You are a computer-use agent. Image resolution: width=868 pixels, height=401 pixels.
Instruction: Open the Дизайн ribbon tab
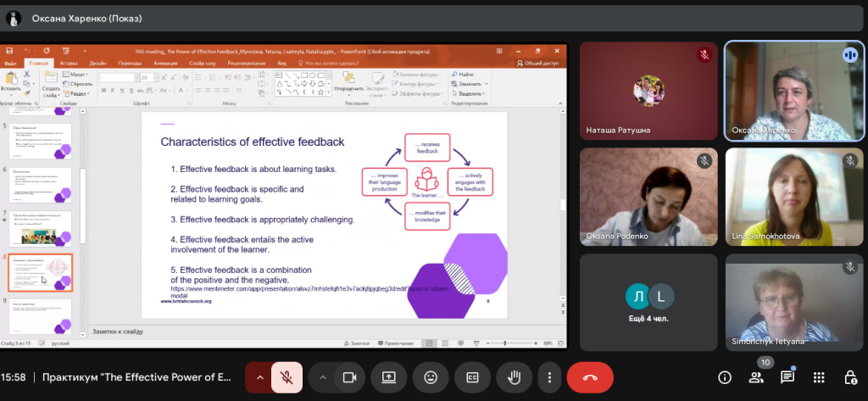[x=97, y=63]
